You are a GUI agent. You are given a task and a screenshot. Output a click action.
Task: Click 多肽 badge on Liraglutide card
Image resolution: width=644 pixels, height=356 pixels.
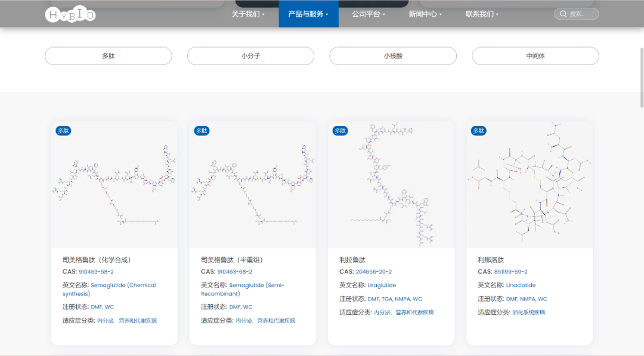340,131
